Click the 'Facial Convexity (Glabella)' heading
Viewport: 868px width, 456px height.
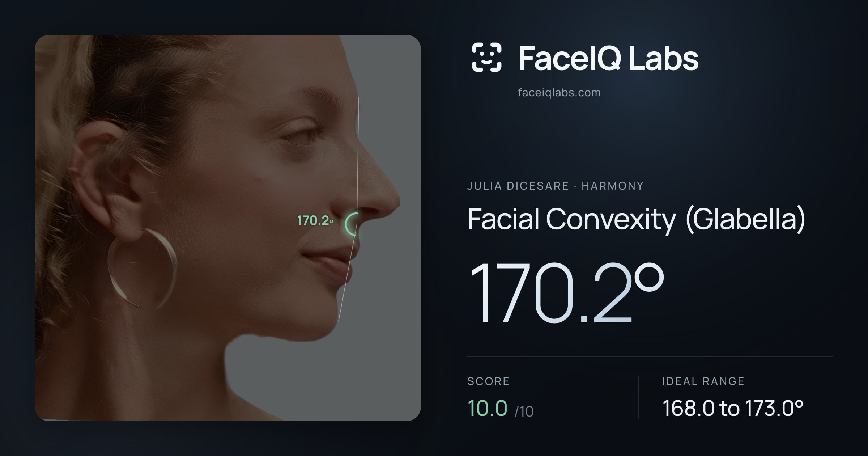point(637,219)
